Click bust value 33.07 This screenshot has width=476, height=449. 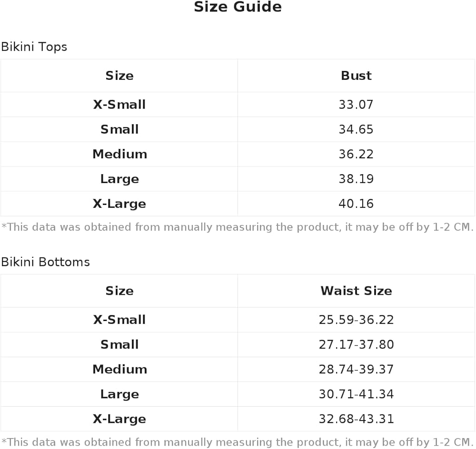pos(356,104)
